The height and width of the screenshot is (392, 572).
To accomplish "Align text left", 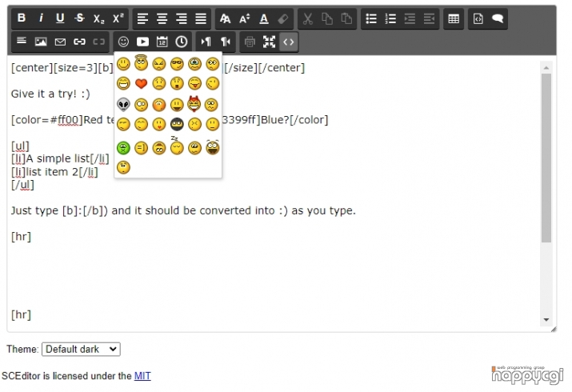I will 142,18.
